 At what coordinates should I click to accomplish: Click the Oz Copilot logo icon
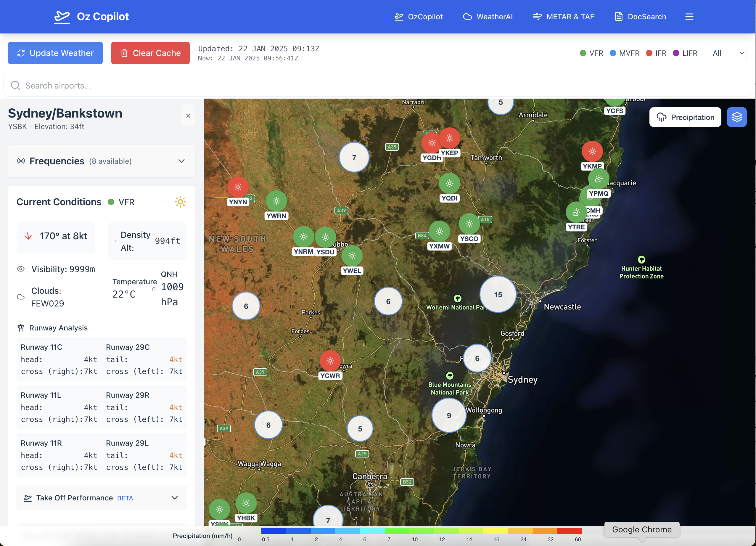coord(62,17)
